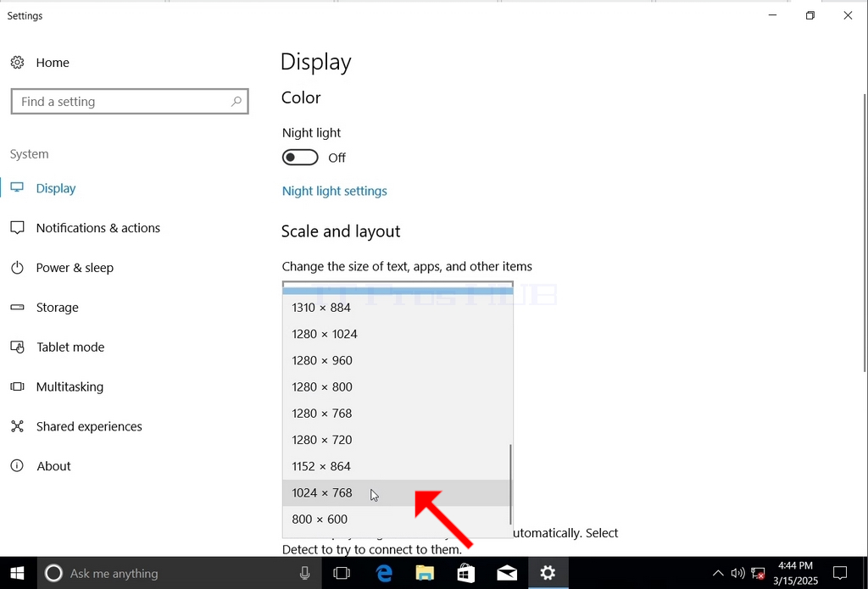This screenshot has height=589, width=868.
Task: Click the Tablet mode icon
Action: click(17, 347)
